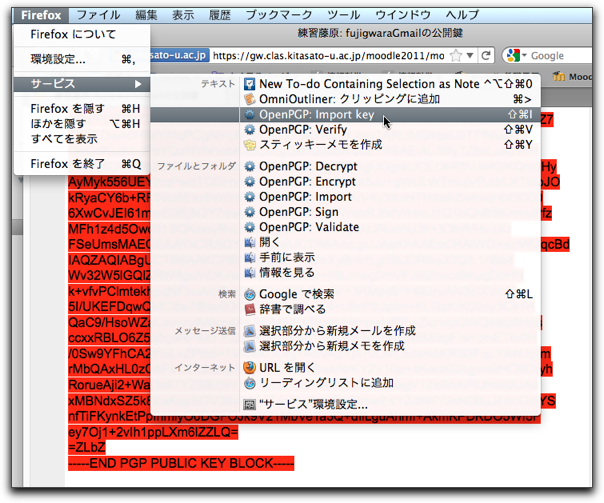Choose 辞書で調べる
This screenshot has width=604, height=503.
[390, 309]
